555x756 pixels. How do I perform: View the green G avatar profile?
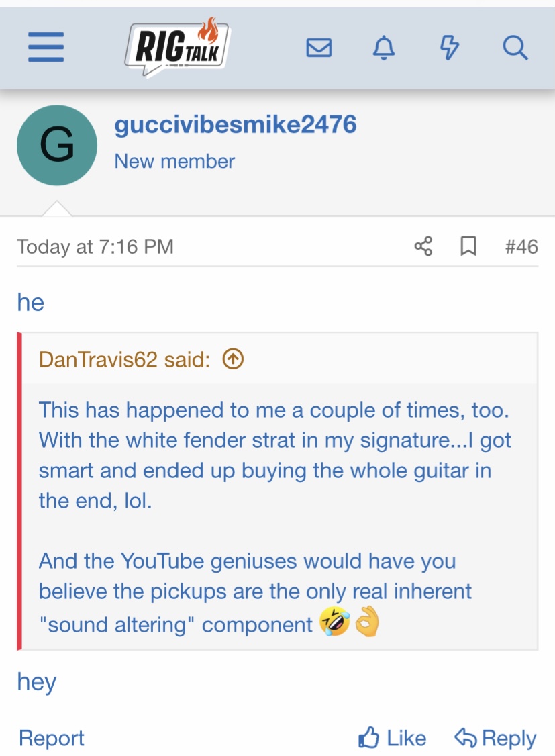click(57, 145)
